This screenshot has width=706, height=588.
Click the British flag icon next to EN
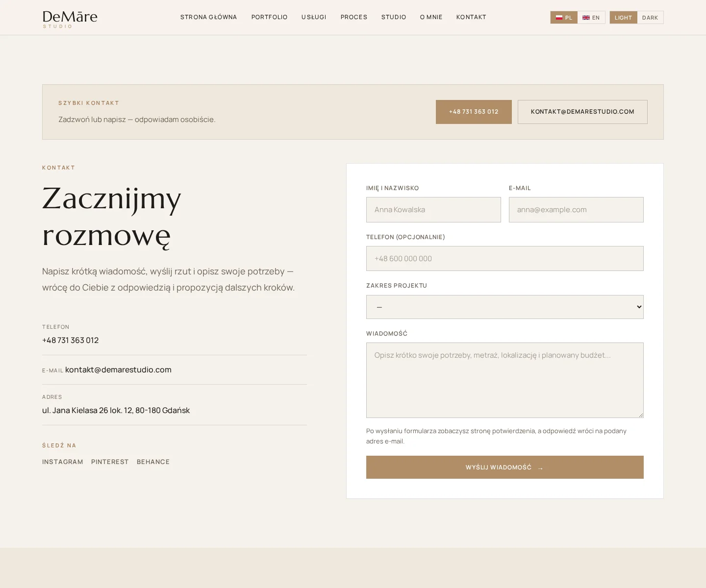pyautogui.click(x=586, y=17)
